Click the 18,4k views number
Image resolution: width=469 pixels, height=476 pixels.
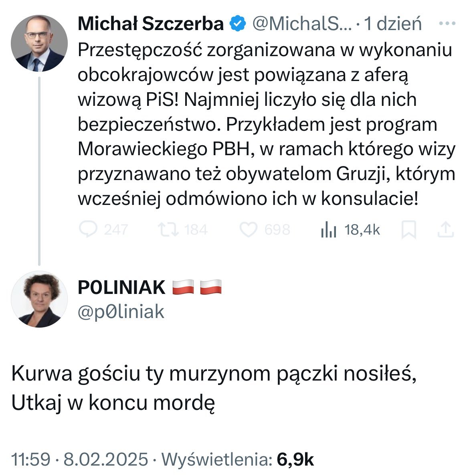362,230
